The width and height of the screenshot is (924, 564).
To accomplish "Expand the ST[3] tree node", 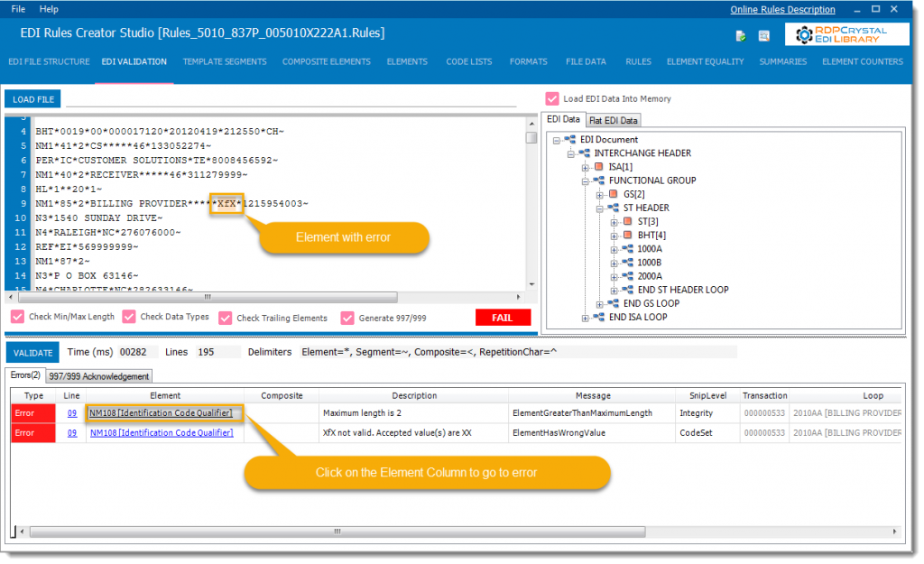I will [613, 221].
